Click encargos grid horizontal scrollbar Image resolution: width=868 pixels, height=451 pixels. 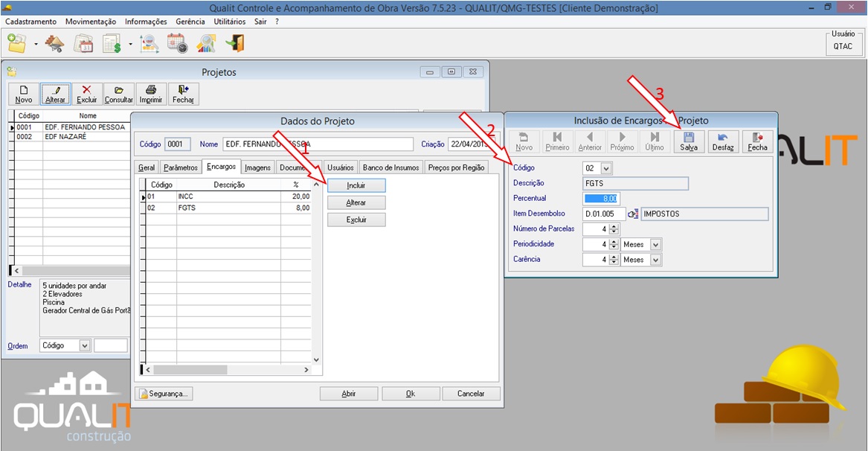(x=227, y=370)
